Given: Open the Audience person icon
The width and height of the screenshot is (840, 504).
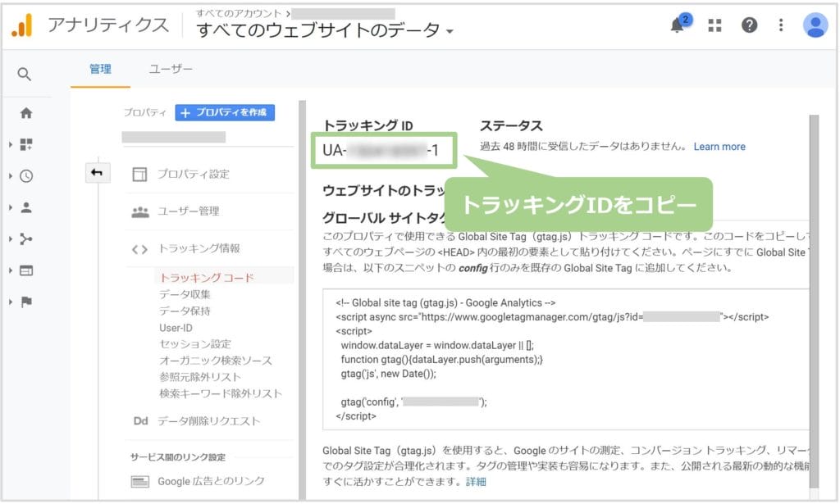Looking at the screenshot, I should pos(25,207).
